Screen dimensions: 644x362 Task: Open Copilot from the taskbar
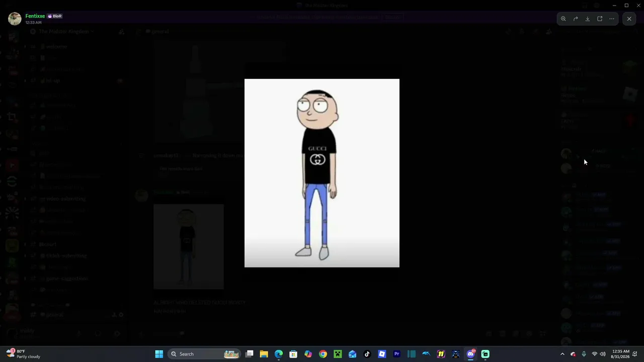pyautogui.click(x=308, y=354)
